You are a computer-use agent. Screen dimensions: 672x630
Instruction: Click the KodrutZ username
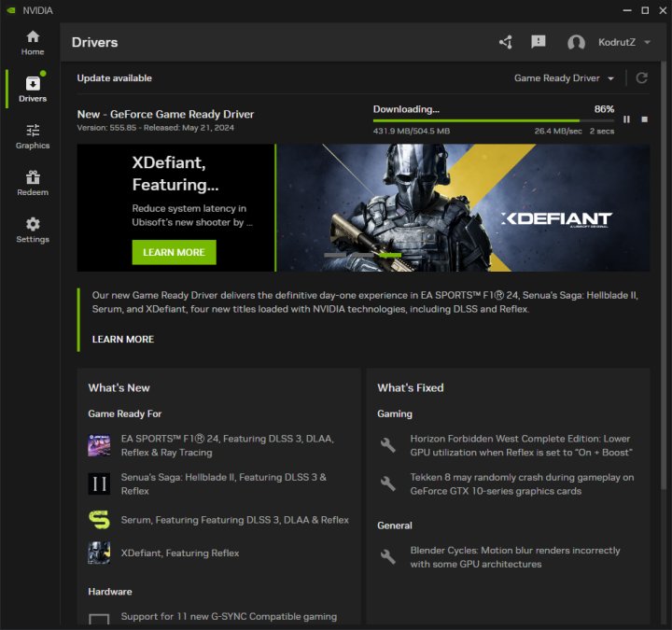click(x=617, y=42)
